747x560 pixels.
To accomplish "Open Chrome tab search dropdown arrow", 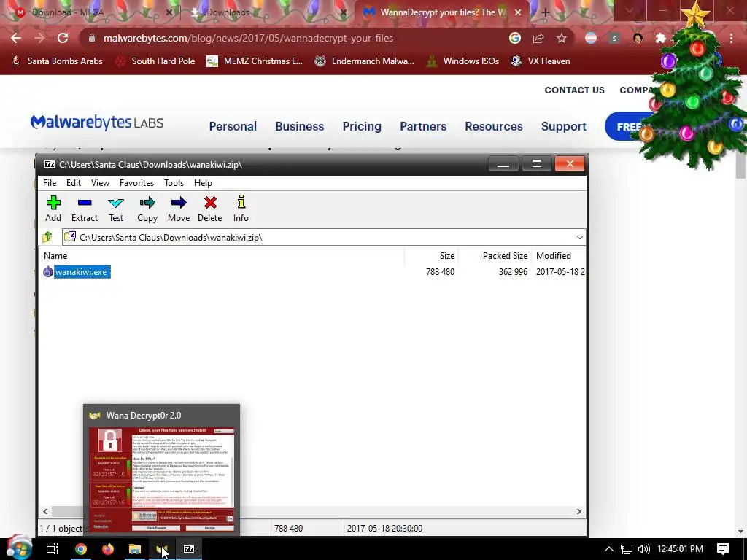I will [630, 10].
